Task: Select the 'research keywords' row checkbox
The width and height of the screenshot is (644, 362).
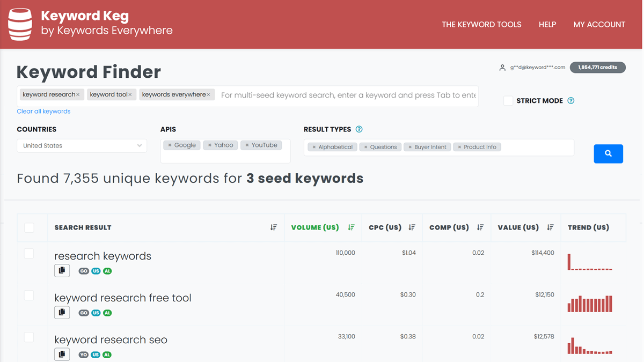Action: click(29, 253)
